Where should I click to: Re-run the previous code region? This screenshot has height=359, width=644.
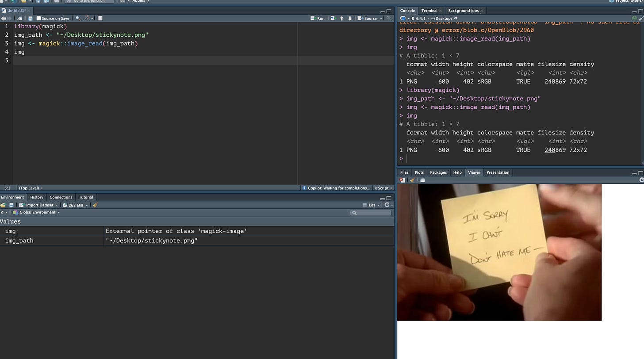333,19
